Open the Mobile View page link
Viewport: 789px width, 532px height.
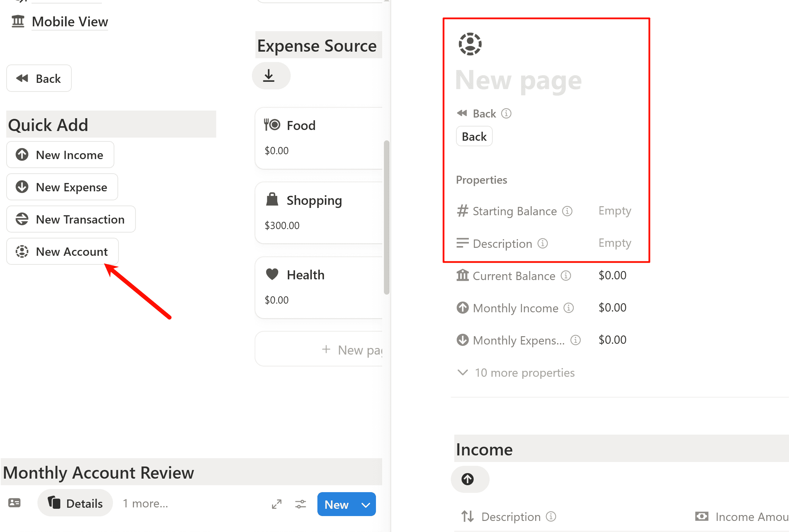tap(70, 22)
